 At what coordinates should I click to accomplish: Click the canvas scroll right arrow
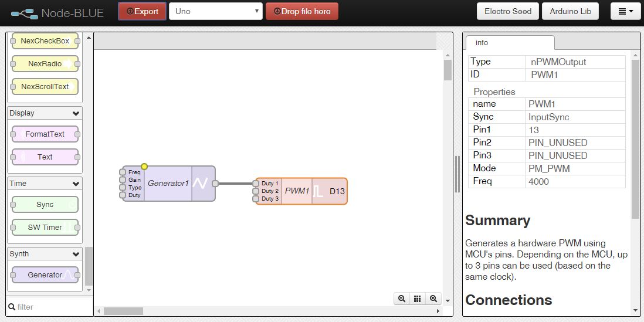click(x=438, y=311)
